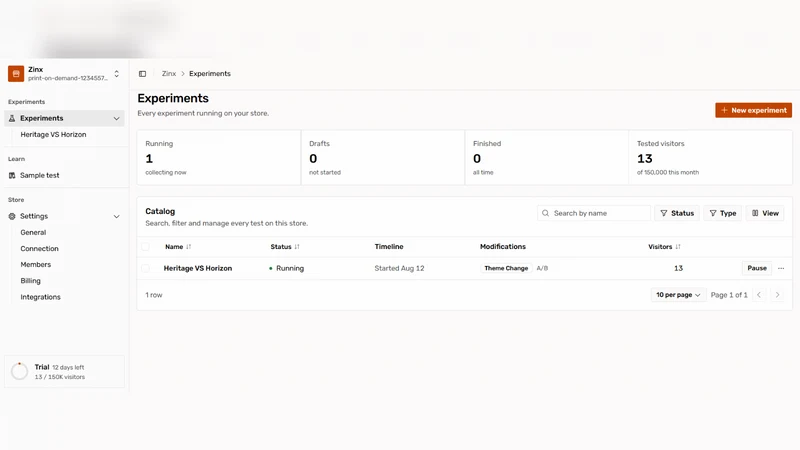Click the flask icon beside Experiments
The image size is (800, 450).
point(12,118)
